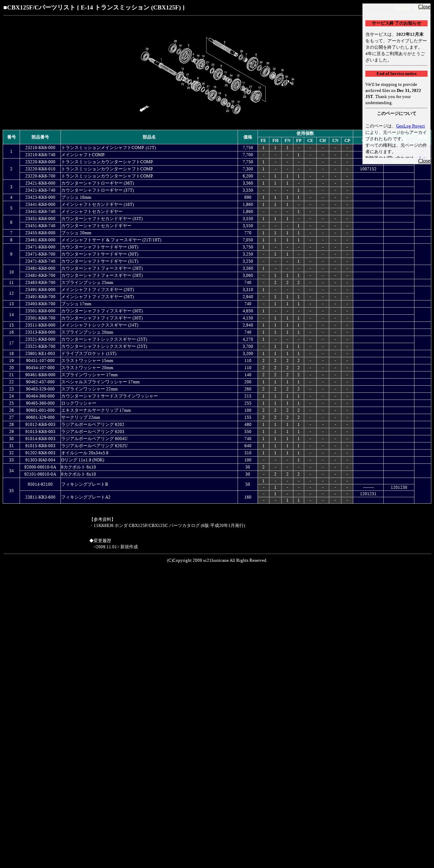This screenshot has height=868, width=434.
Task: Select part number 23491-KK6-000
Action: tap(40, 290)
